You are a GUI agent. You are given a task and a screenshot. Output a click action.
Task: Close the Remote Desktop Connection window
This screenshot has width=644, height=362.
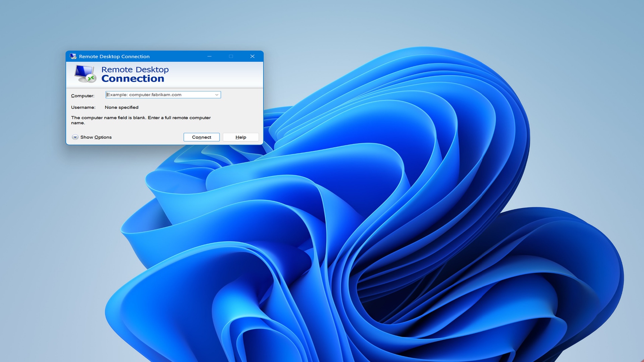coord(253,56)
